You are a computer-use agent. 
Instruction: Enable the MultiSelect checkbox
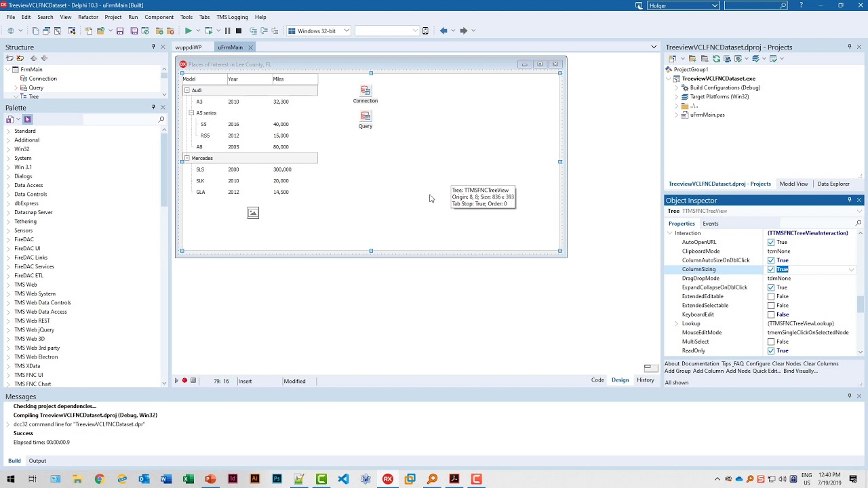pyautogui.click(x=771, y=342)
